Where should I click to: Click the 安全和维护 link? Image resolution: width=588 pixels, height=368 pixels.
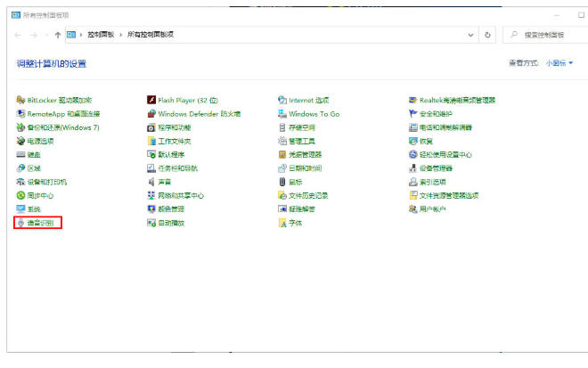(x=436, y=114)
